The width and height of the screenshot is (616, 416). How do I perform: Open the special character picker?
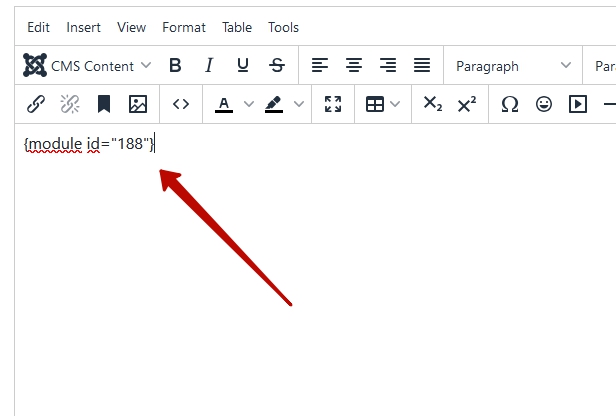click(x=510, y=104)
